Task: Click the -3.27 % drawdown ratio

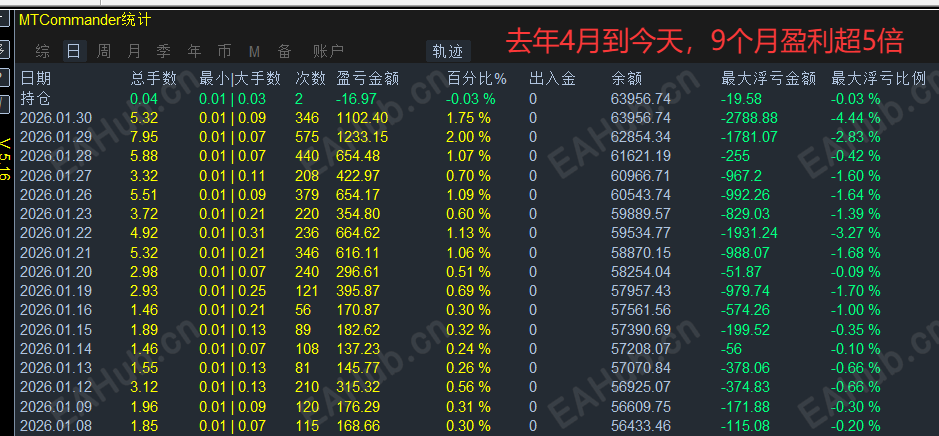Action: click(x=856, y=234)
